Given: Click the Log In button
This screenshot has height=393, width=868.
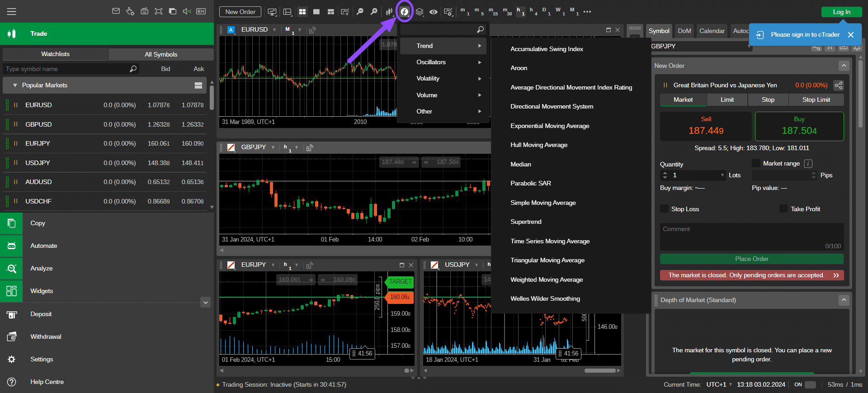Looking at the screenshot, I should (841, 12).
